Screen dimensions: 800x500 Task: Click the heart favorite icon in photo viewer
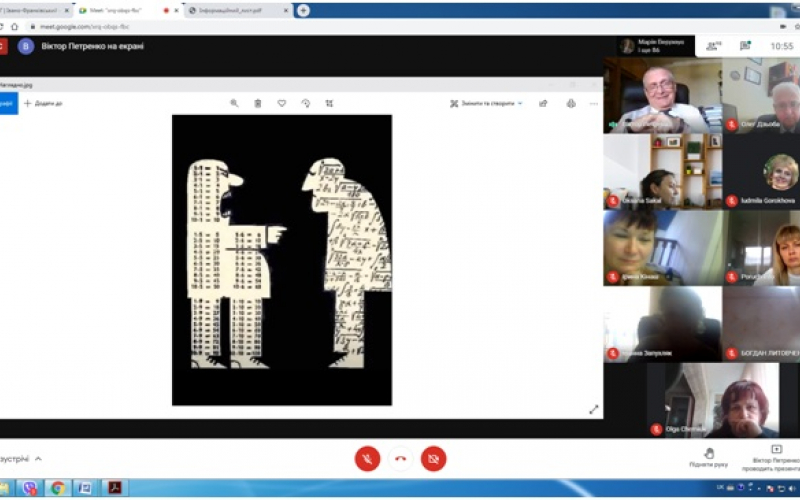pos(282,103)
